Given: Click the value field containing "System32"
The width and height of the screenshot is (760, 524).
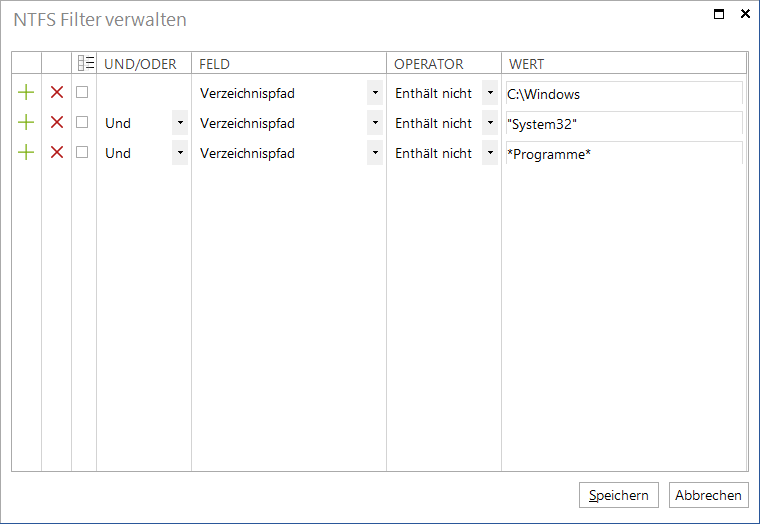Looking at the screenshot, I should [624, 124].
